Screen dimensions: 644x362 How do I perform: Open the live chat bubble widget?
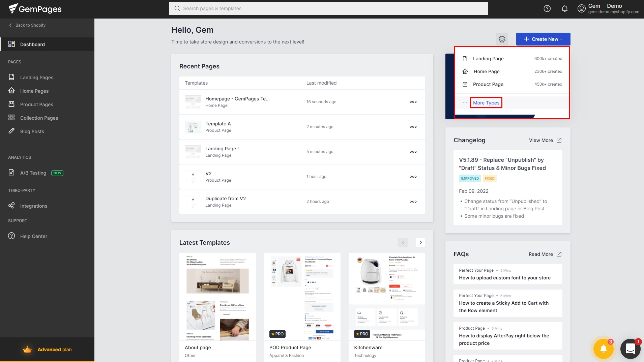[630, 349]
